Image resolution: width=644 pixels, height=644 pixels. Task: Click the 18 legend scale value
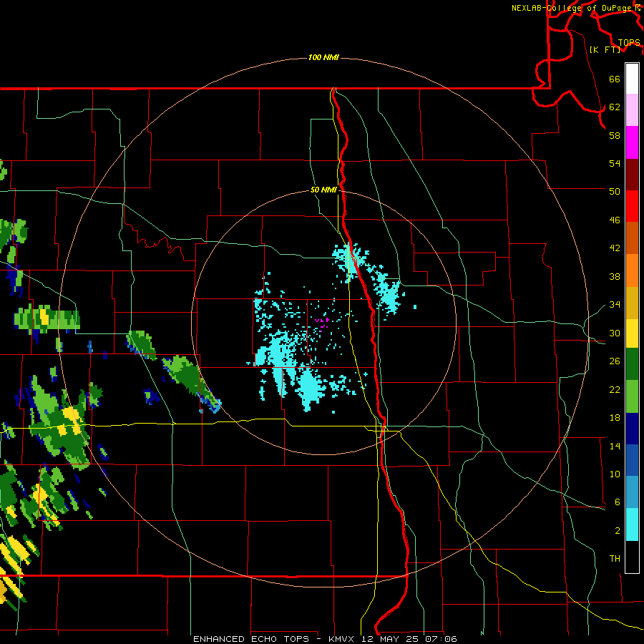(x=615, y=418)
